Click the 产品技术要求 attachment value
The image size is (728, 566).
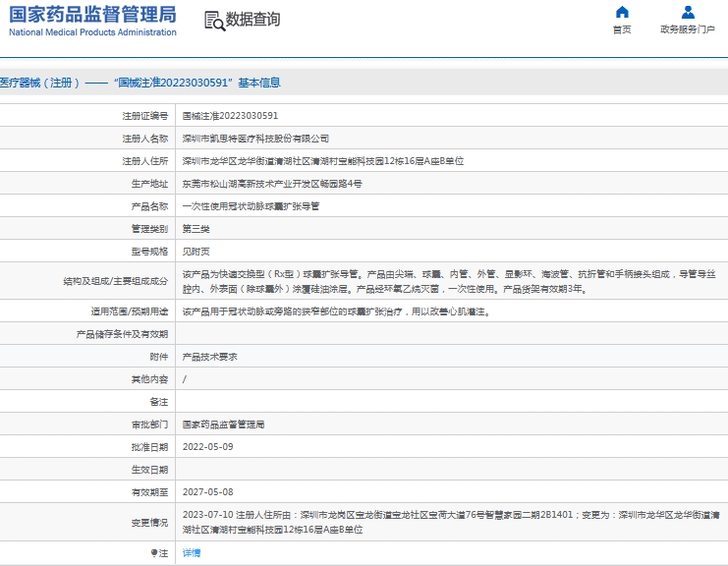pyautogui.click(x=210, y=357)
